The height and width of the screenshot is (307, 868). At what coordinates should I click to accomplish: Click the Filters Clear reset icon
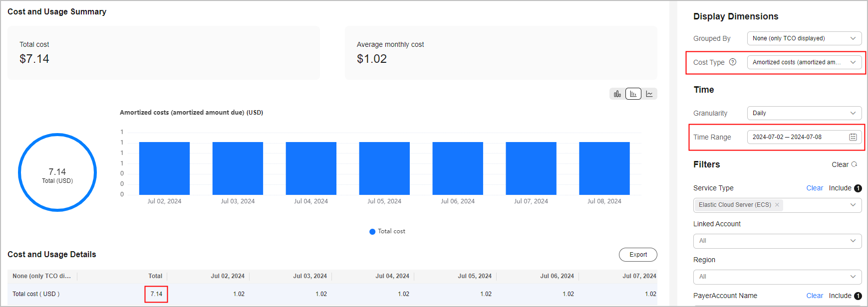click(x=854, y=164)
